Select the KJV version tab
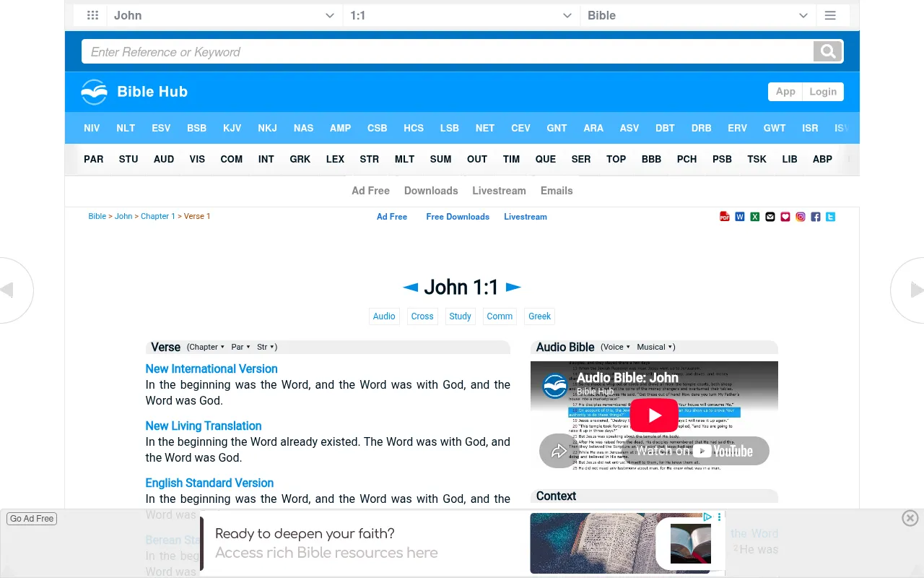 tap(232, 128)
